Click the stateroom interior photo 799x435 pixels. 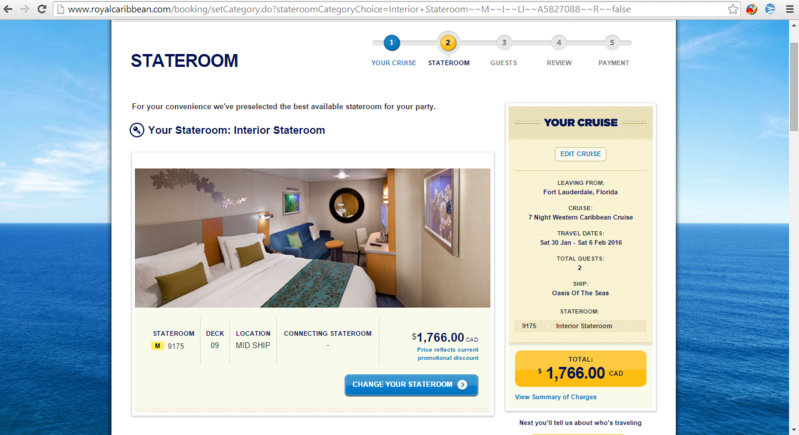click(x=312, y=238)
